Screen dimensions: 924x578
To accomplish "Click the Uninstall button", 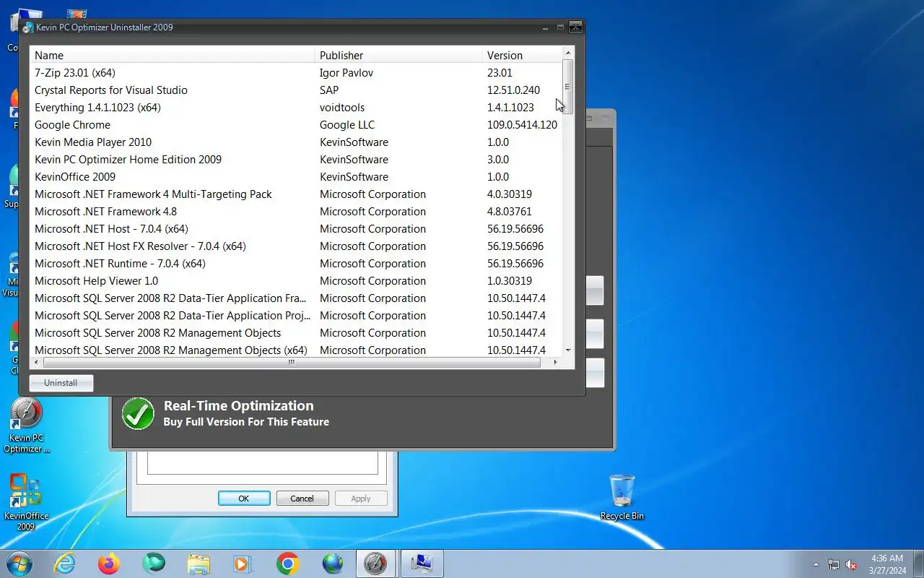I will [x=61, y=383].
